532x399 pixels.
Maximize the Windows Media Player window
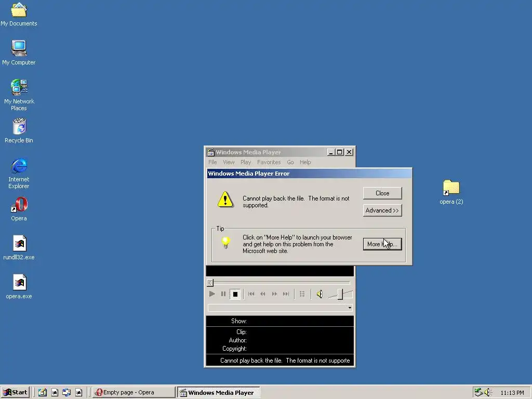(339, 152)
